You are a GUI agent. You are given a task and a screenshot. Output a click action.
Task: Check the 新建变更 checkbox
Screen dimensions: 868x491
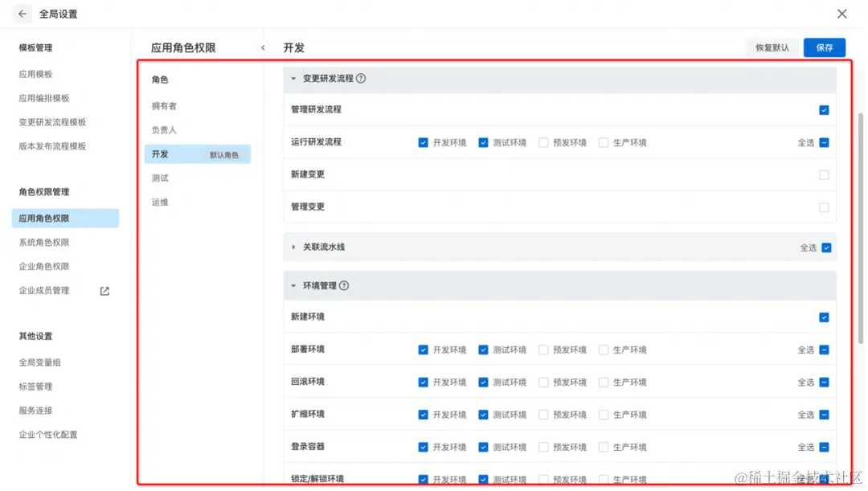[823, 174]
